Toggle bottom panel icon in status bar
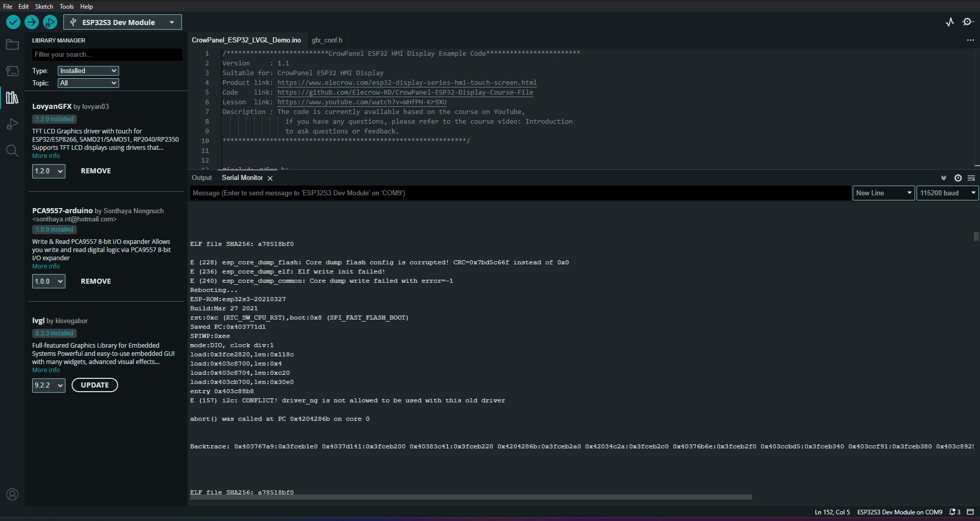Viewport: 980px width, 521px height. [970, 512]
